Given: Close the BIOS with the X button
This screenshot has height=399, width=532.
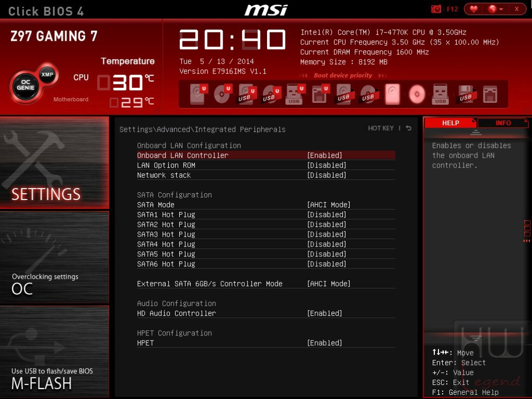Looking at the screenshot, I should [x=516, y=9].
